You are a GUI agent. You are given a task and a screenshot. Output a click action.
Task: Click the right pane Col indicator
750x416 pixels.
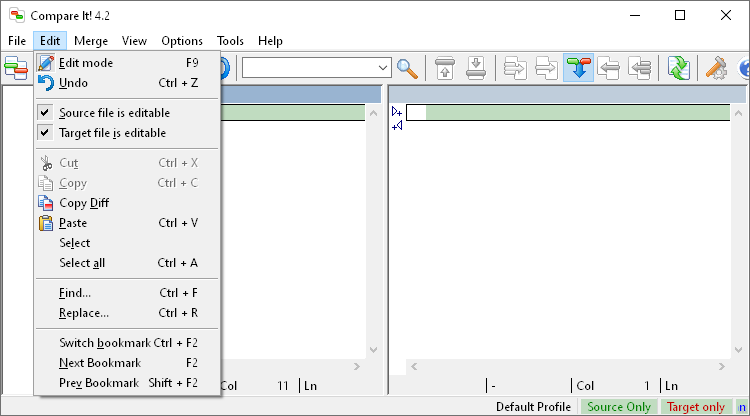click(615, 386)
